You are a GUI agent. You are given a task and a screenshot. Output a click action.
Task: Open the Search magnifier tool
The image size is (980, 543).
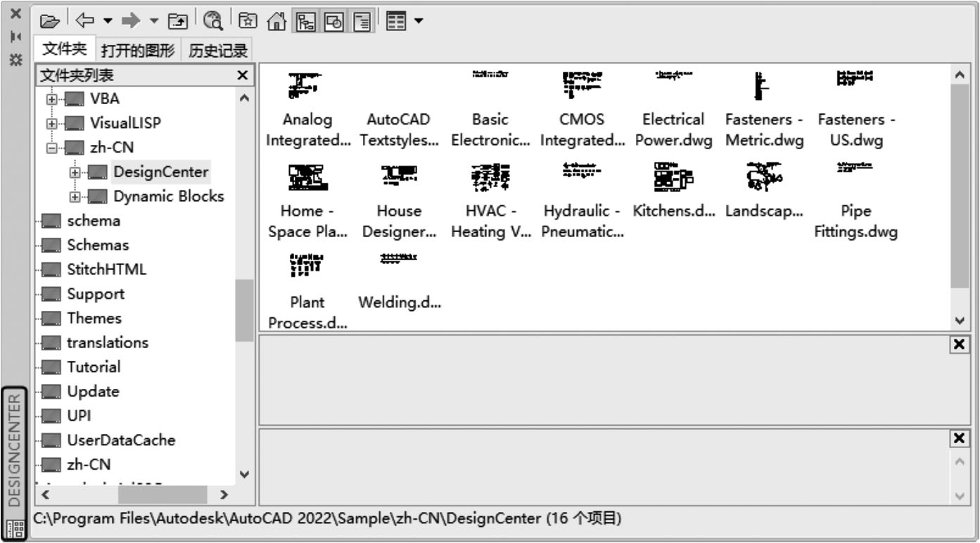(x=212, y=20)
